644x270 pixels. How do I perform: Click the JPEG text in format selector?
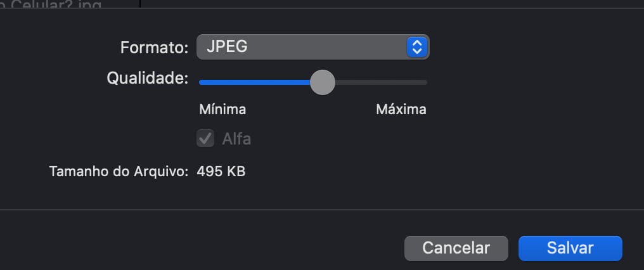tap(227, 46)
